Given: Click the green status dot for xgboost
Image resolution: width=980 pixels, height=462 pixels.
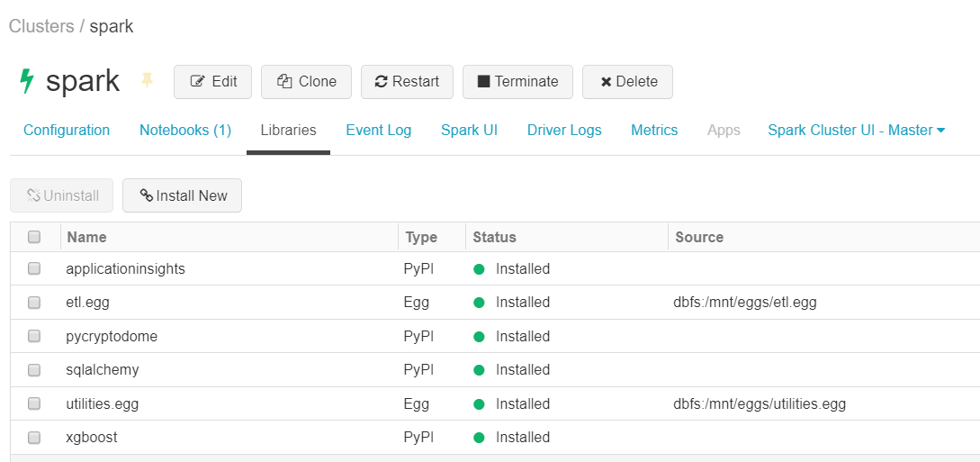Looking at the screenshot, I should (479, 438).
